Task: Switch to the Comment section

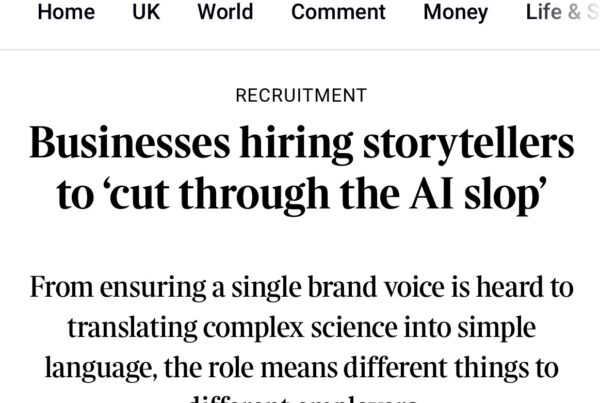Action: coord(338,13)
